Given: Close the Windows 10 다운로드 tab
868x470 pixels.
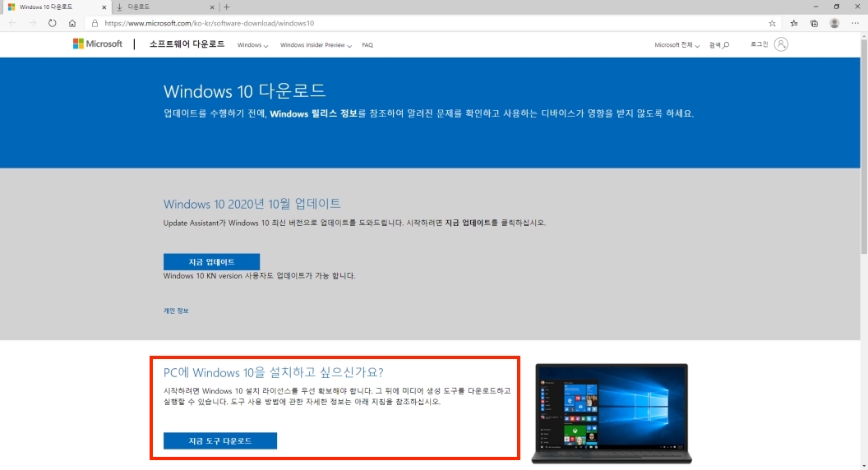Looking at the screenshot, I should (x=104, y=7).
